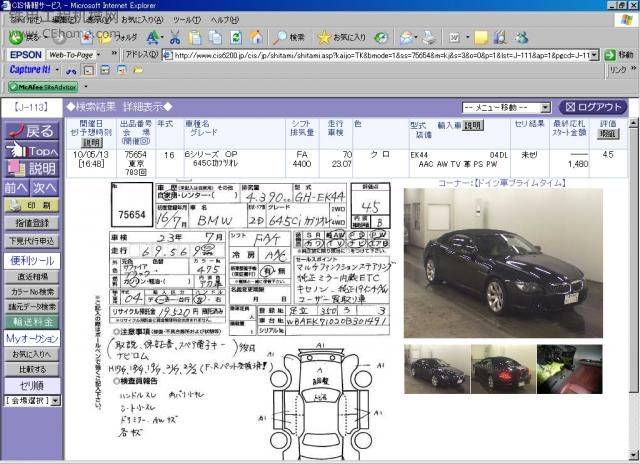Viewport: 640px width, 464px height.
Task: Click the 印刷 print button in sidebar
Action: click(x=32, y=205)
